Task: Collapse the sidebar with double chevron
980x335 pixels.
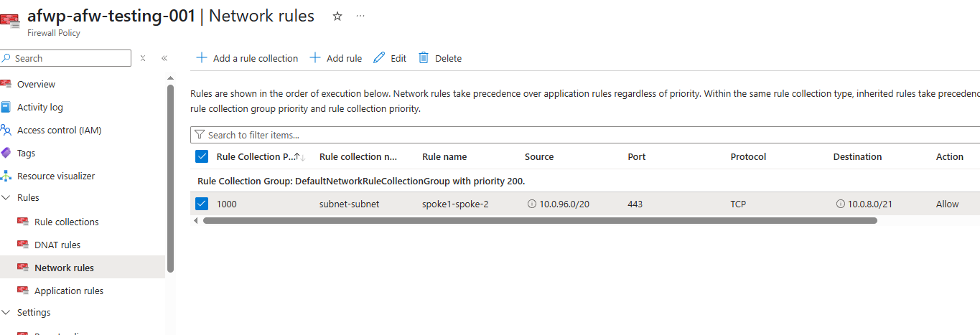Action: (x=164, y=58)
